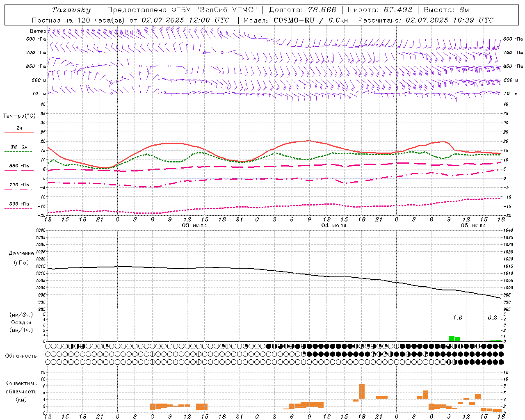Click the 05 июля date label

coord(473,226)
